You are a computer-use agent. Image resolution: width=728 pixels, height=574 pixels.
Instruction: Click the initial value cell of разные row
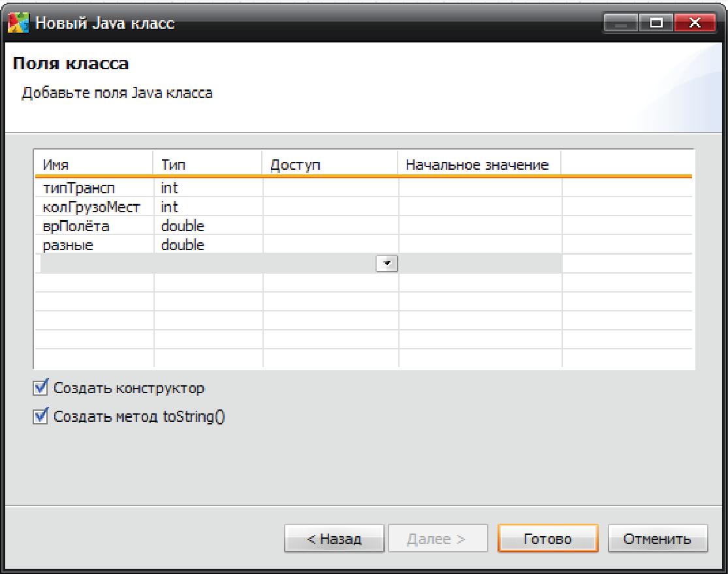(x=480, y=245)
